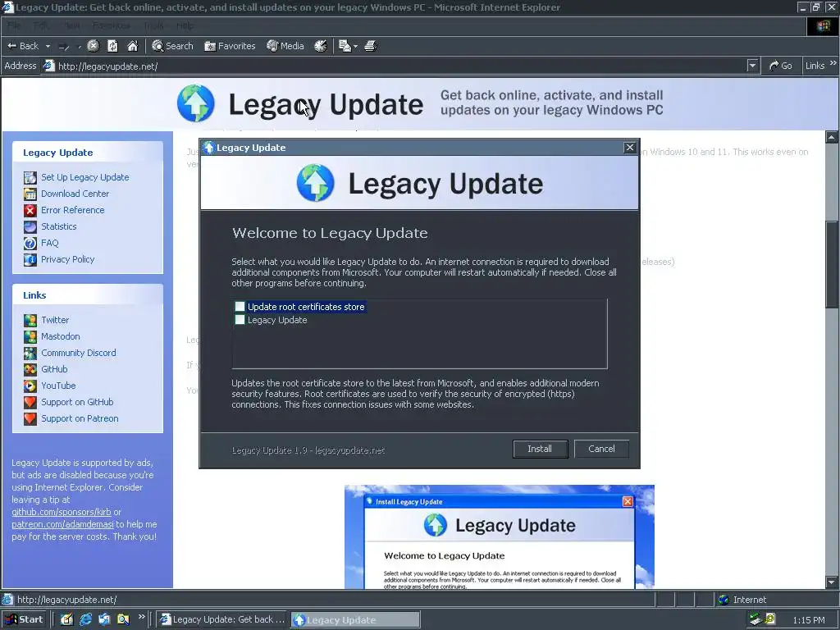Click the Legacy Update globe logo in header

coord(196,103)
